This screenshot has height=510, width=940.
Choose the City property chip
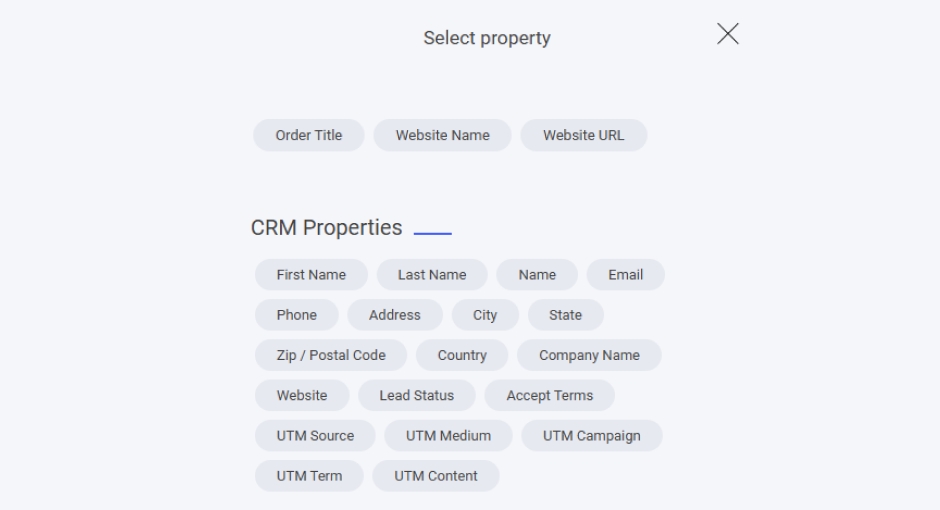(485, 315)
